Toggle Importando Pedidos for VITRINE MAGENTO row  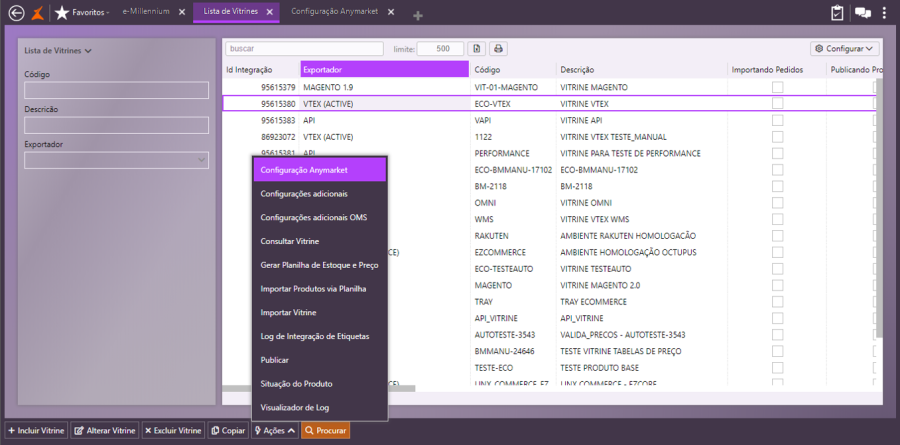[777, 87]
